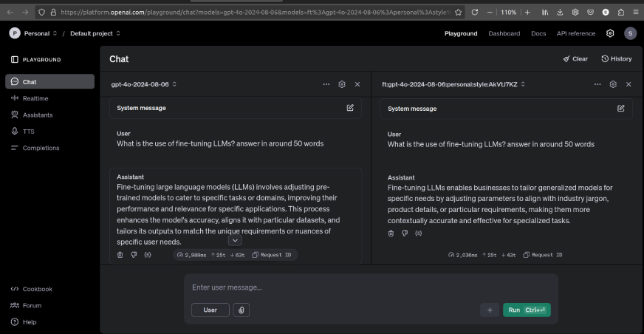The height and width of the screenshot is (334, 644).
Task: Open the browser library icon
Action: (544, 13)
